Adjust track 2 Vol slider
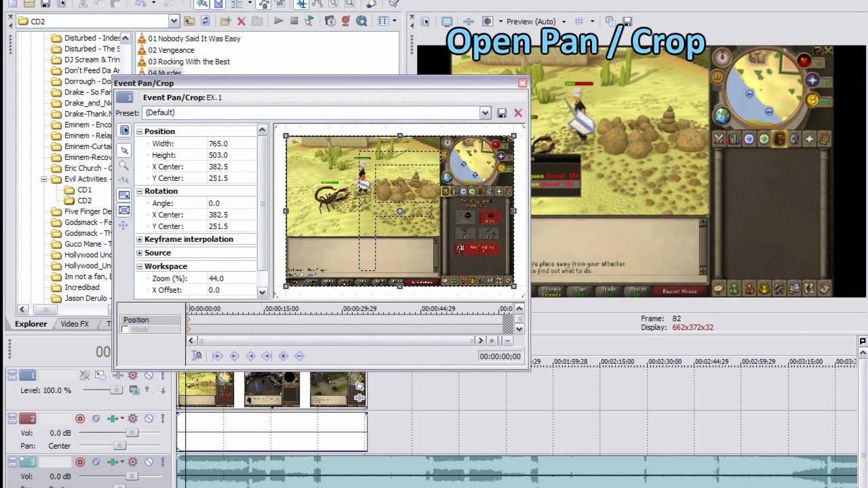This screenshot has width=868, height=488. point(132,433)
